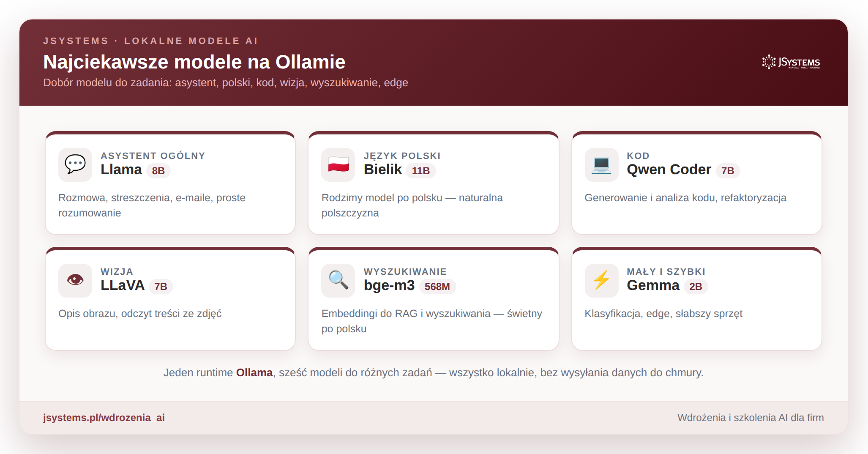Click the 568M badge next to bge-m3
This screenshot has height=454, width=868.
pos(437,287)
